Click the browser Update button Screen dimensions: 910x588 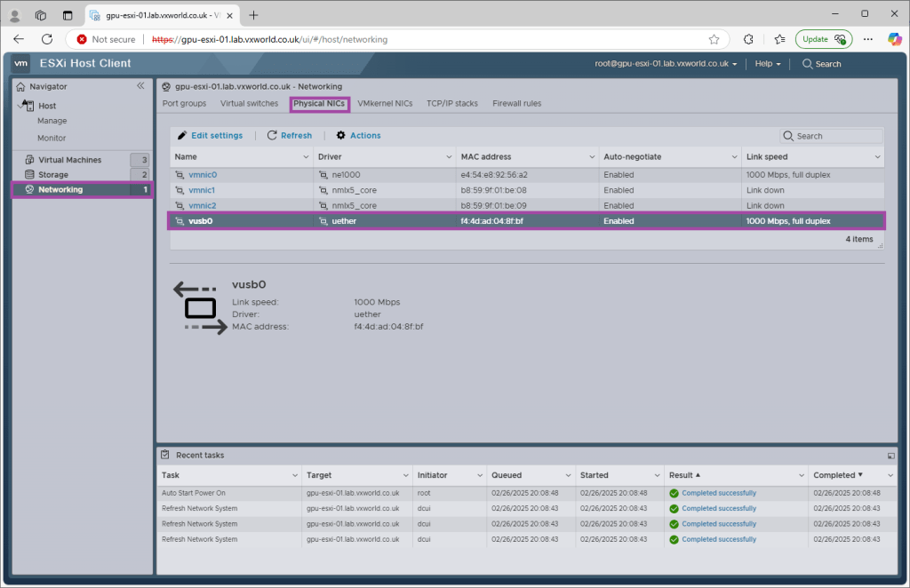(x=823, y=39)
